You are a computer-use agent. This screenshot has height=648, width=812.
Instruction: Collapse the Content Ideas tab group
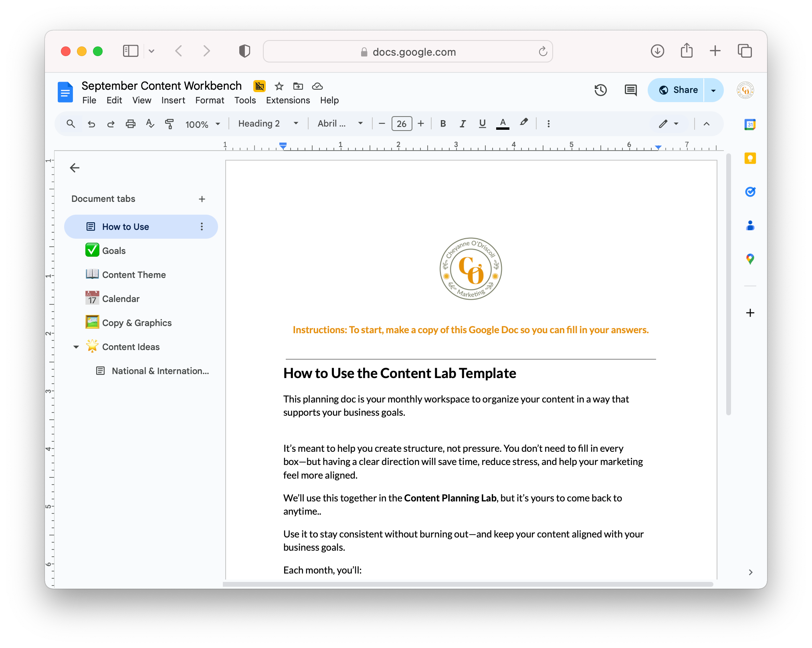pos(76,347)
